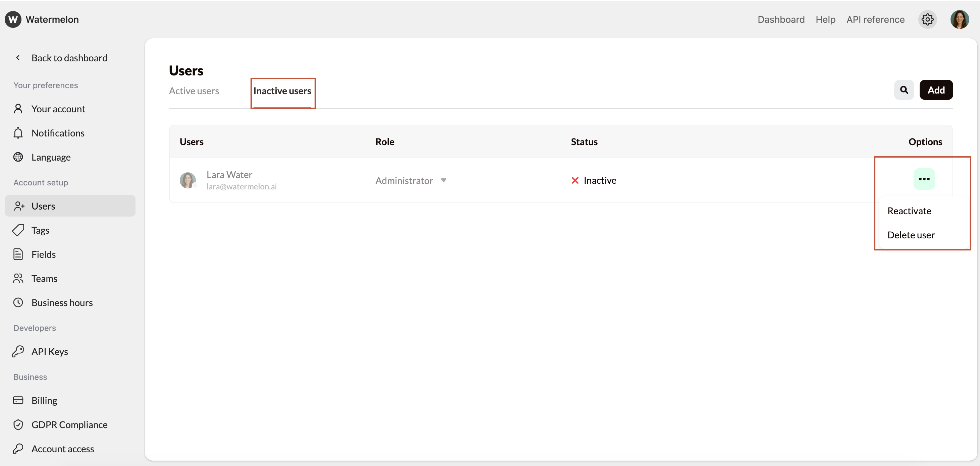Click the Business hours clock icon
The image size is (980, 466).
(x=19, y=302)
